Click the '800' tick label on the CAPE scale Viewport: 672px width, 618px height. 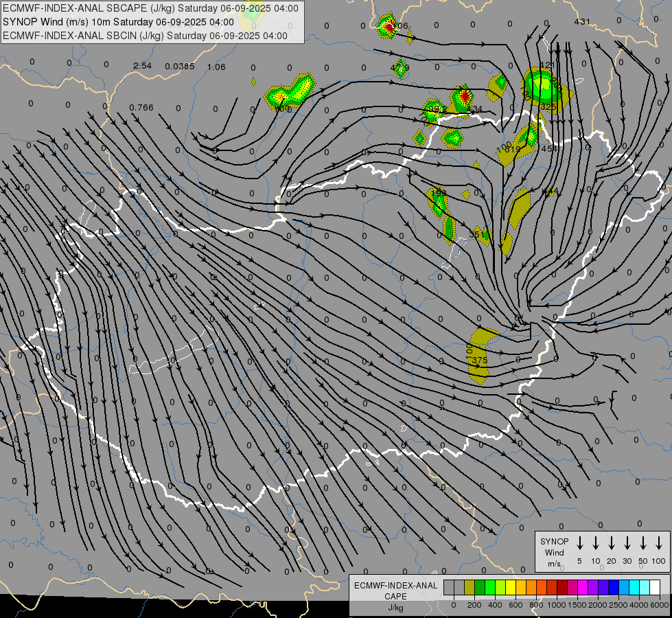(536, 605)
